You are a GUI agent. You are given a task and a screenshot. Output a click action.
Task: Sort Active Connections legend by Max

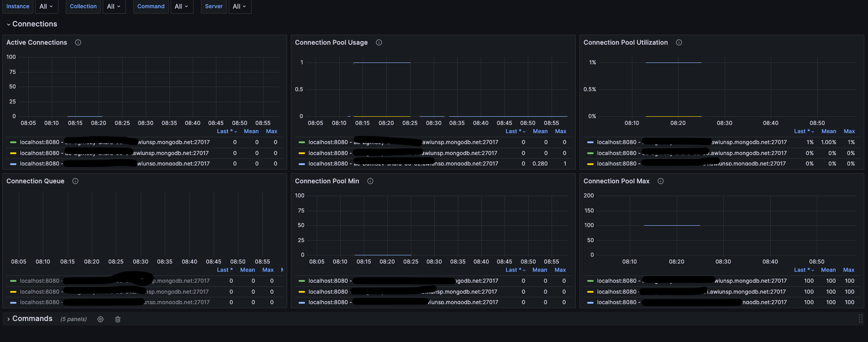pos(272,131)
